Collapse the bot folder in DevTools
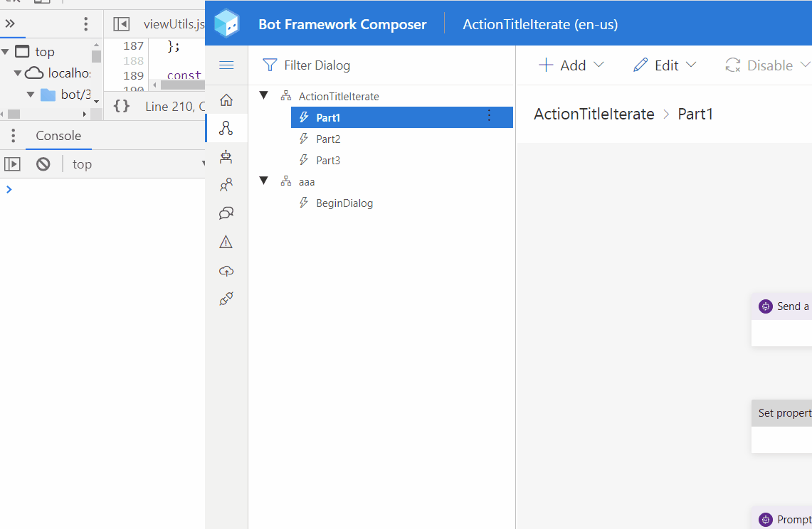This screenshot has height=529, width=812. tap(31, 95)
